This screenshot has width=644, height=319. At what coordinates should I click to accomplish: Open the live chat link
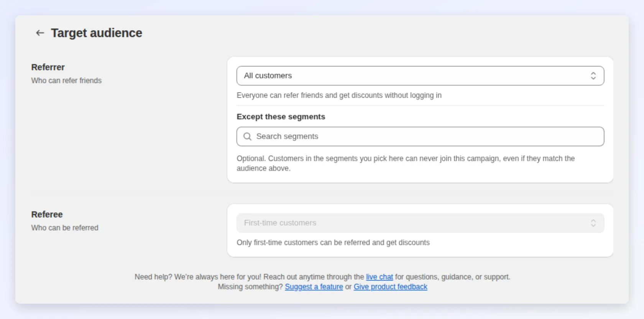tap(379, 277)
